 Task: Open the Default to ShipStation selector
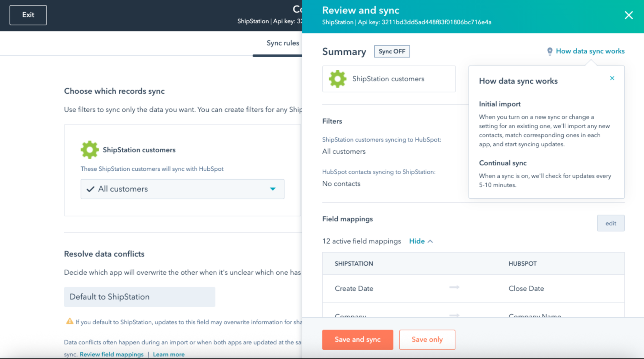pyautogui.click(x=140, y=297)
